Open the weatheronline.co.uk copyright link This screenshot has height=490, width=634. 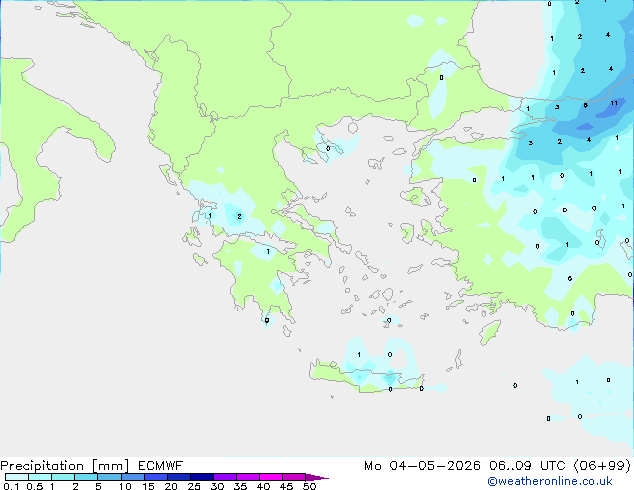point(550,481)
